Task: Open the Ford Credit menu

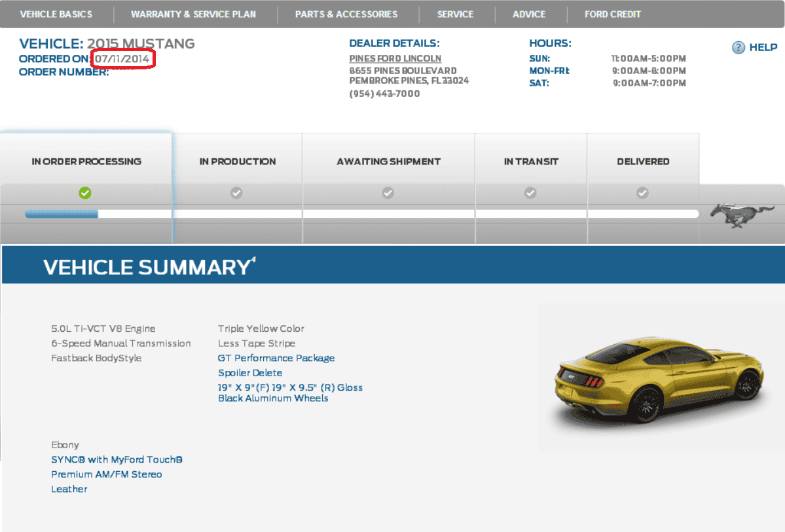Action: [612, 14]
